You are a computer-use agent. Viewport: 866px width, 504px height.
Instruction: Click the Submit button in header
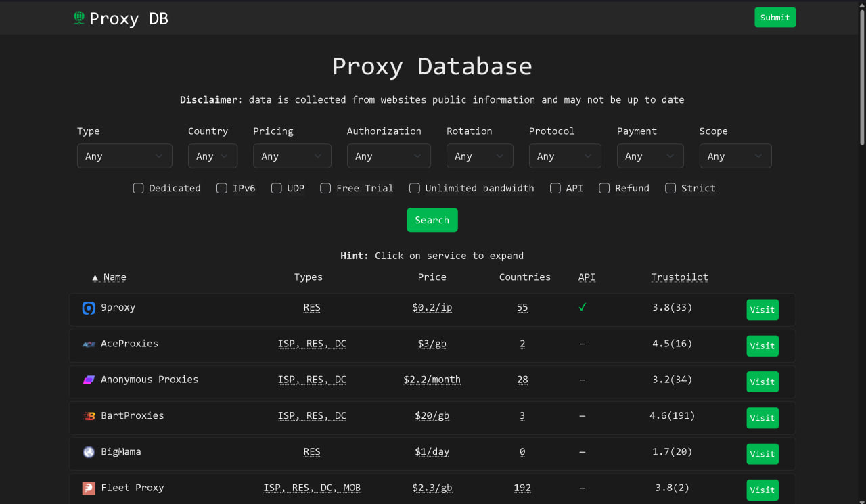775,18
